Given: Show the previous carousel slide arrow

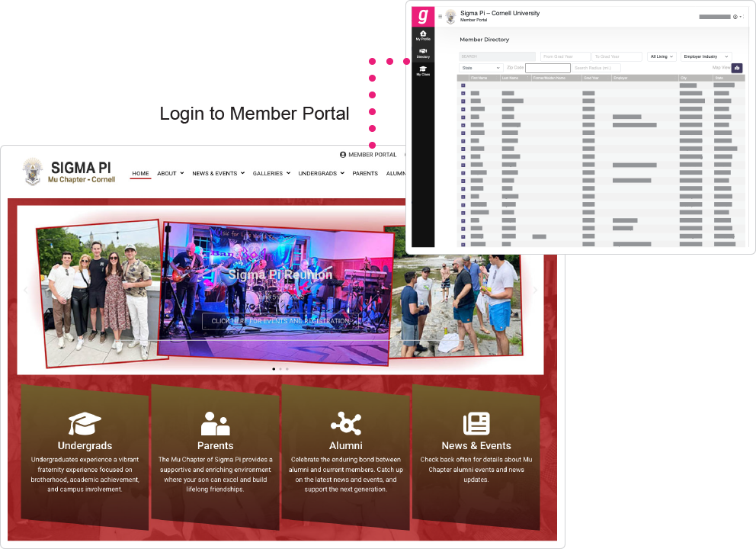Looking at the screenshot, I should click(x=26, y=290).
